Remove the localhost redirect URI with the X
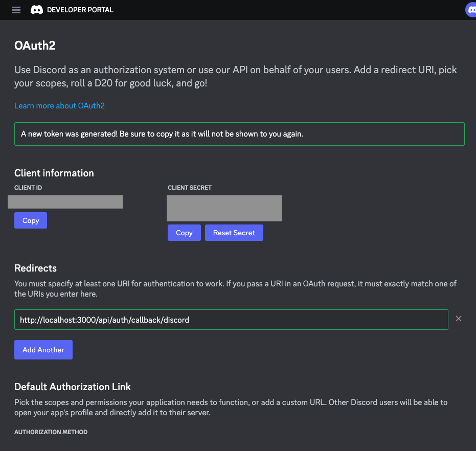 (x=459, y=319)
